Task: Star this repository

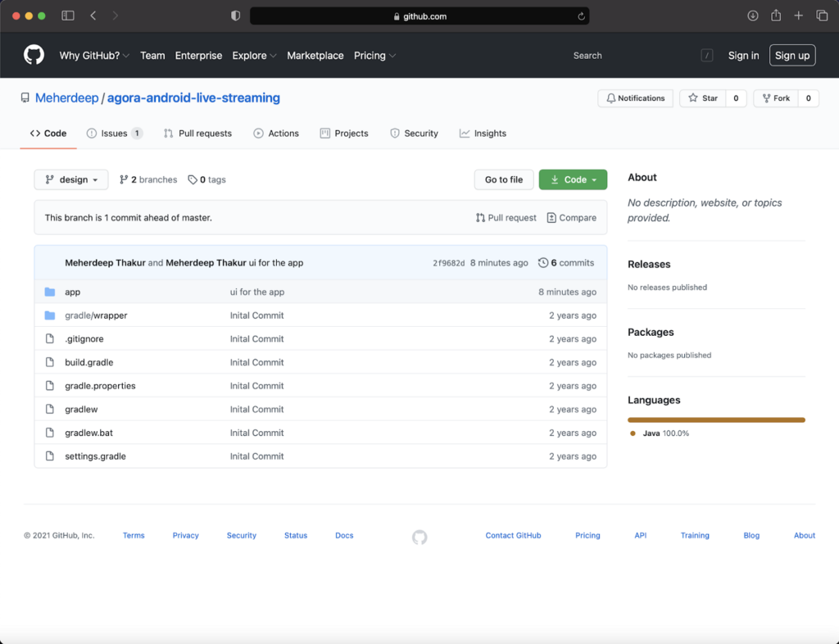Action: [x=702, y=98]
